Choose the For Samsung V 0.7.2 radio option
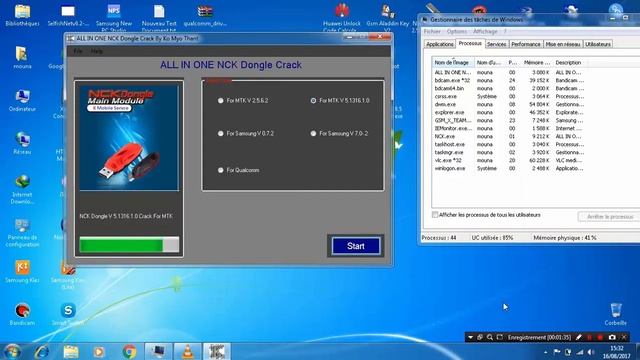This screenshot has height=360, width=640. click(245, 133)
